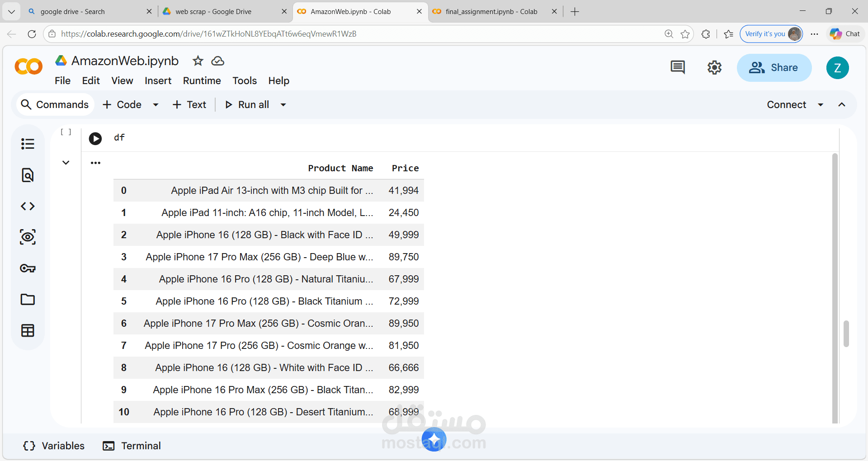This screenshot has height=461, width=868.
Task: Click the Price column header
Action: click(x=405, y=168)
